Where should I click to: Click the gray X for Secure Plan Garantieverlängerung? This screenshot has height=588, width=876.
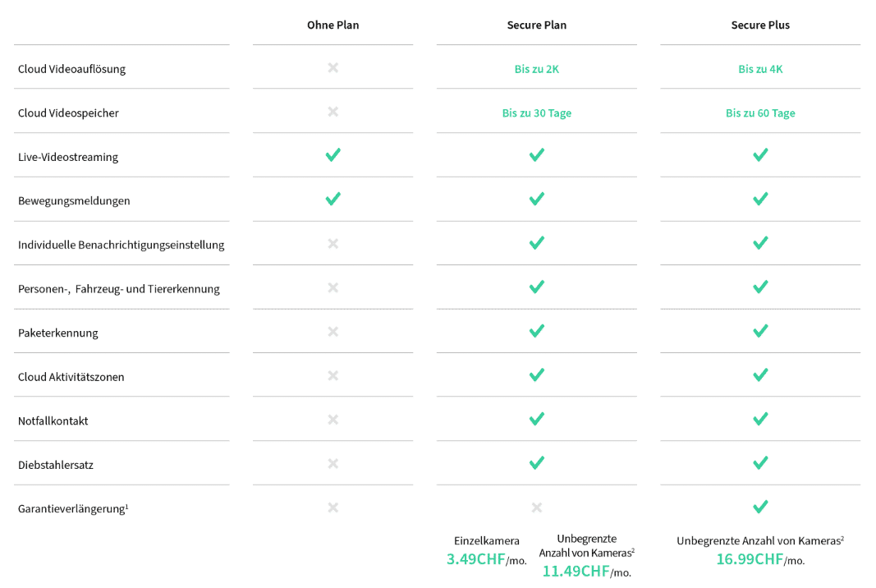537,508
